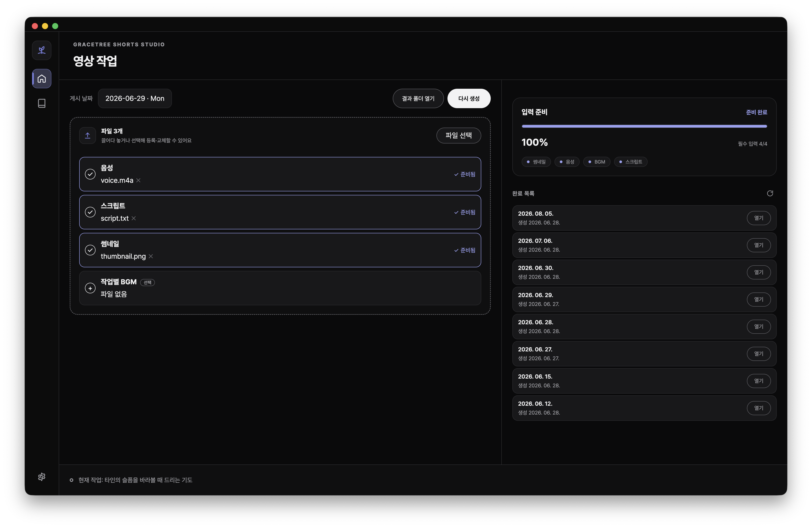Click check circle of 썸네일 row
812x528 pixels.
click(x=90, y=250)
